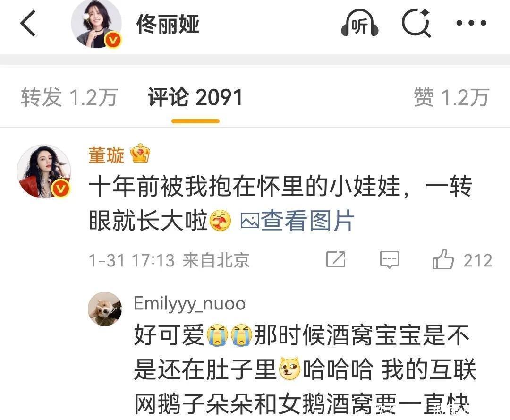This screenshot has height=420, width=510.
Task: Tap Emilyyy_nuoo's dog avatar
Action: 105,309
